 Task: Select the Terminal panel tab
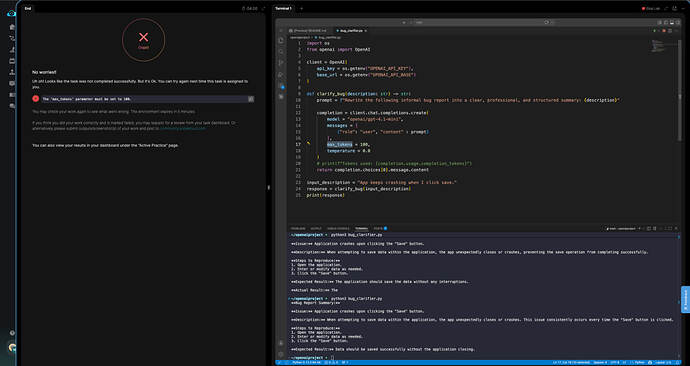(361, 228)
